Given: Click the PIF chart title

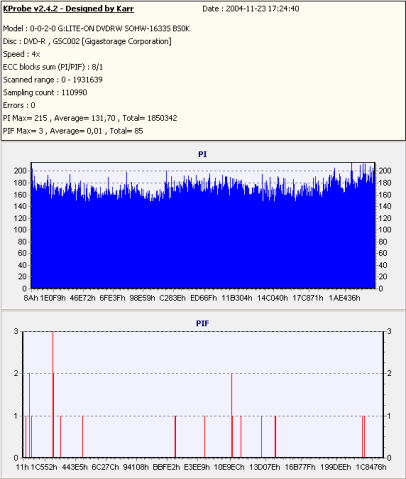Looking at the screenshot, I should pos(202,323).
